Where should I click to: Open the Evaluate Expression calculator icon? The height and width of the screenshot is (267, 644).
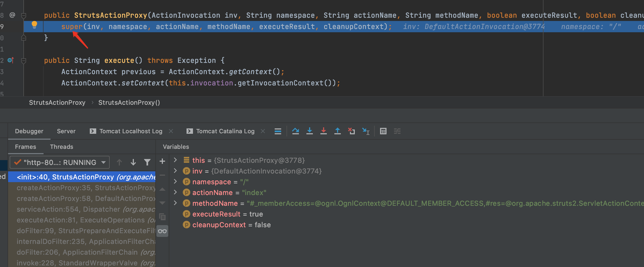383,131
